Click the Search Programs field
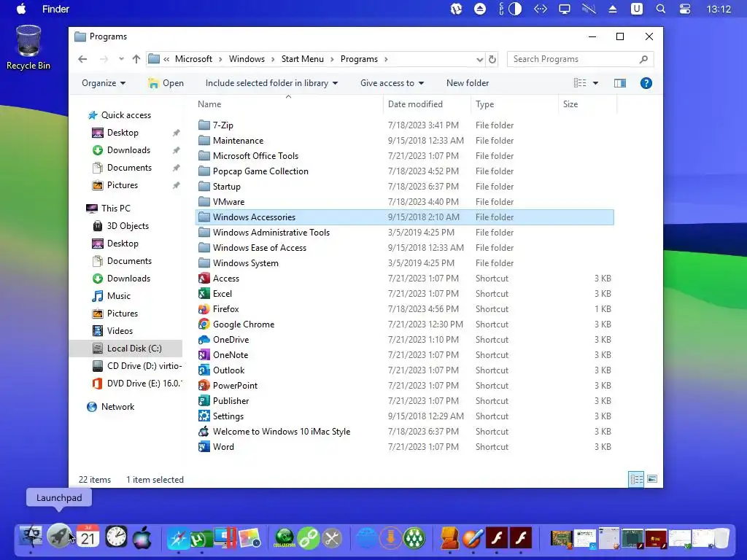The height and width of the screenshot is (560, 747). (x=580, y=59)
